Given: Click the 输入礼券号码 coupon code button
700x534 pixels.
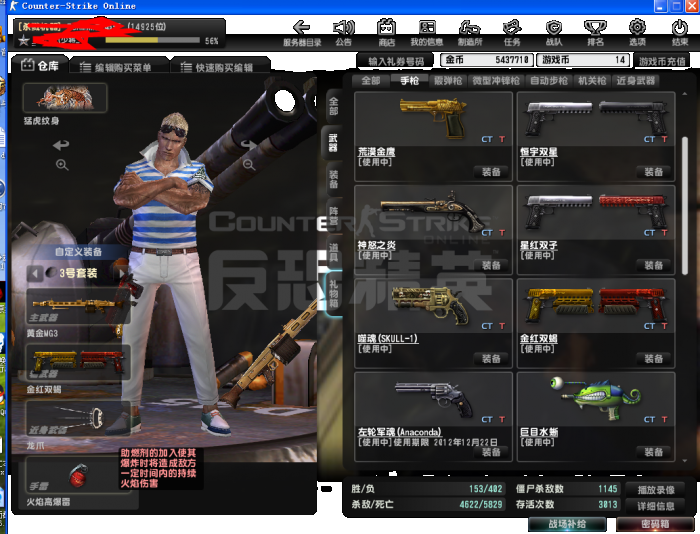Looking at the screenshot, I should (x=396, y=61).
